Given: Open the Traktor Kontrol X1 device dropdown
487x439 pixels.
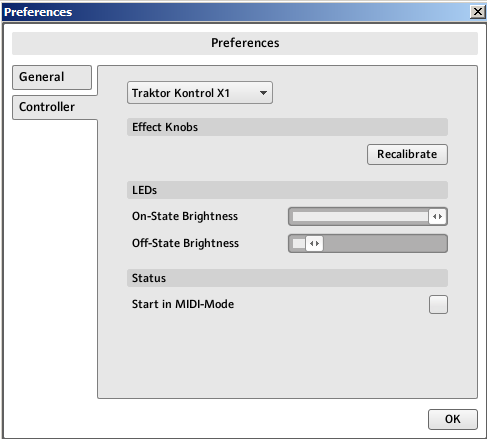Looking at the screenshot, I should click(200, 93).
